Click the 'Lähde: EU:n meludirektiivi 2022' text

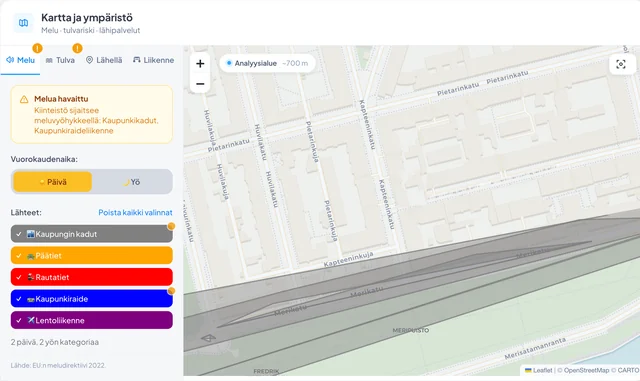pyautogui.click(x=58, y=365)
